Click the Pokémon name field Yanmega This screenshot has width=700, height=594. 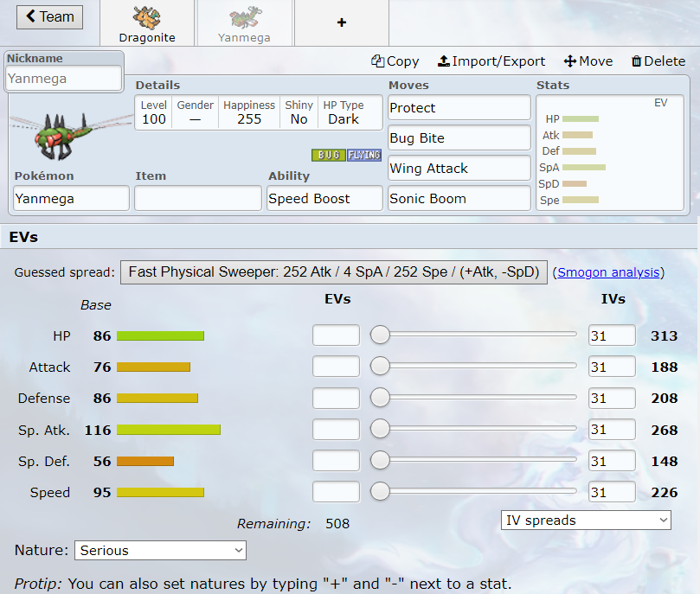click(72, 199)
